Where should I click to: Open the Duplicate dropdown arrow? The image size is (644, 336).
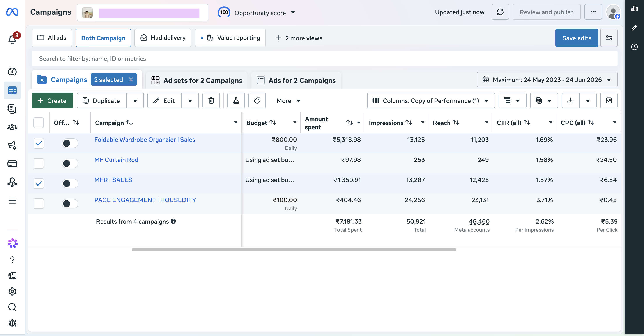click(x=135, y=100)
